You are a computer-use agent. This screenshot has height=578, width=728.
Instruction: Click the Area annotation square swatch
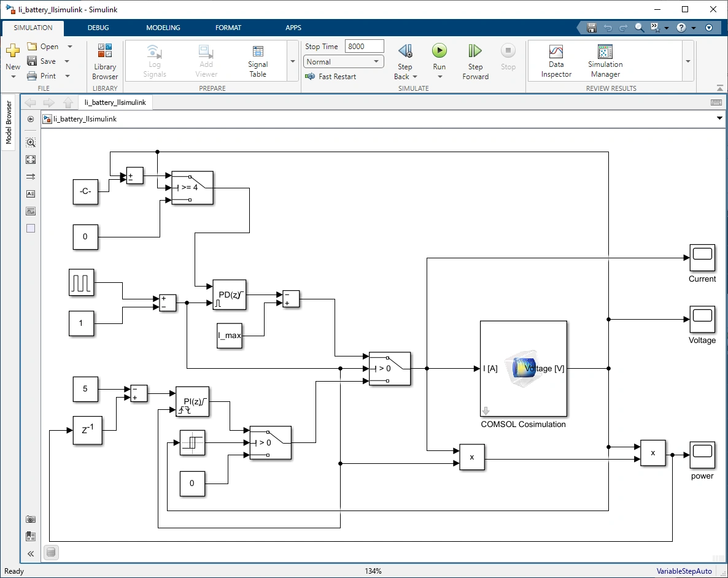pos(31,228)
